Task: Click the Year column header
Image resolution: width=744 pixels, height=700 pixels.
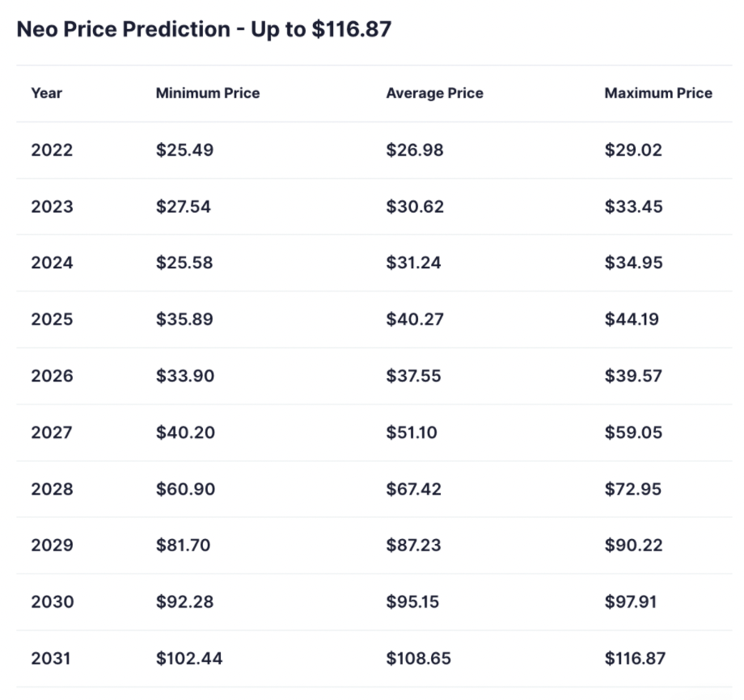Action: click(47, 93)
